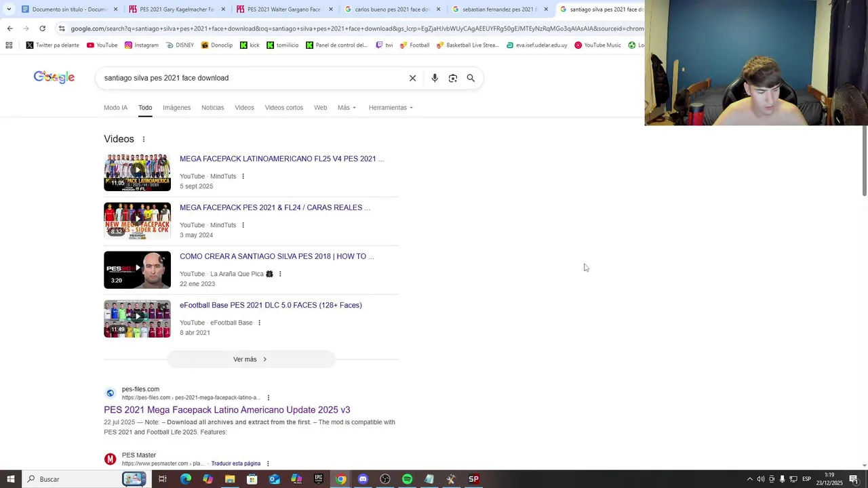Expand the Más search filter dropdown
The image size is (868, 488).
[x=347, y=108]
